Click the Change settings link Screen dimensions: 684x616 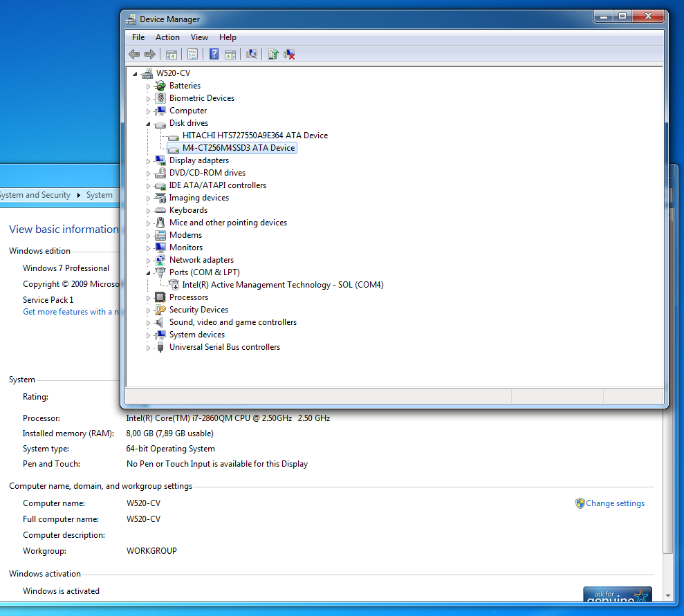coord(615,503)
